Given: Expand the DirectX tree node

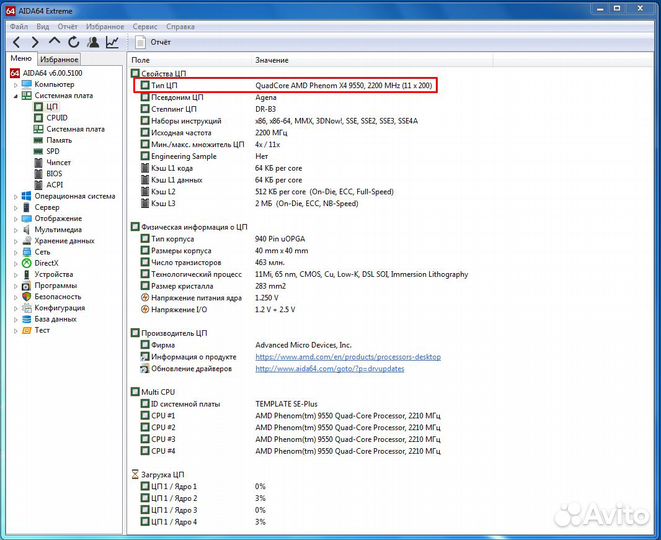Looking at the screenshot, I should (x=16, y=263).
